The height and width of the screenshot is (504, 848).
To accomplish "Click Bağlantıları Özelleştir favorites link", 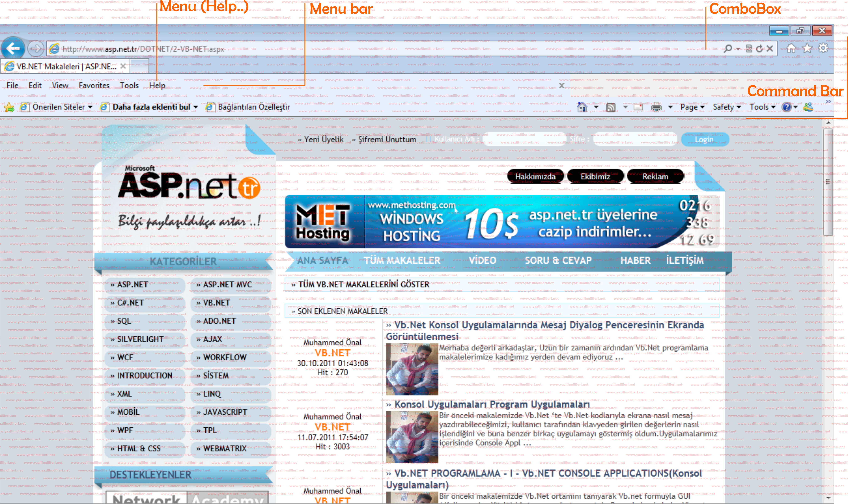I will click(248, 107).
